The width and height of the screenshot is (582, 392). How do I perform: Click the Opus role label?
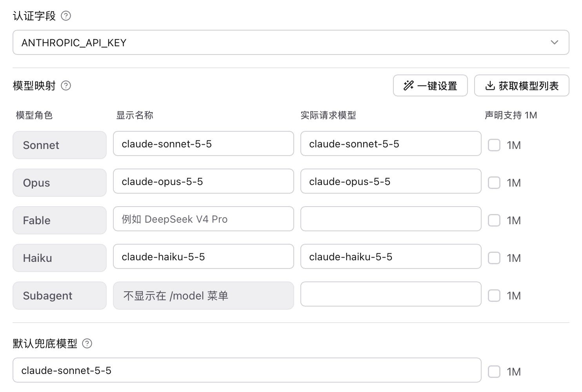(x=60, y=183)
